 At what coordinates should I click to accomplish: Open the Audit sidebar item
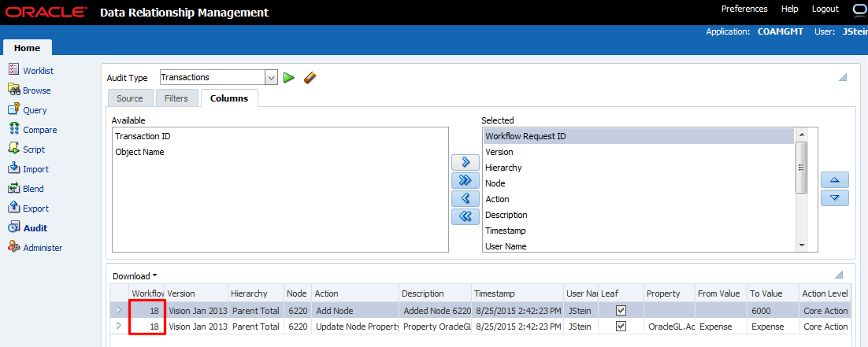[x=28, y=228]
